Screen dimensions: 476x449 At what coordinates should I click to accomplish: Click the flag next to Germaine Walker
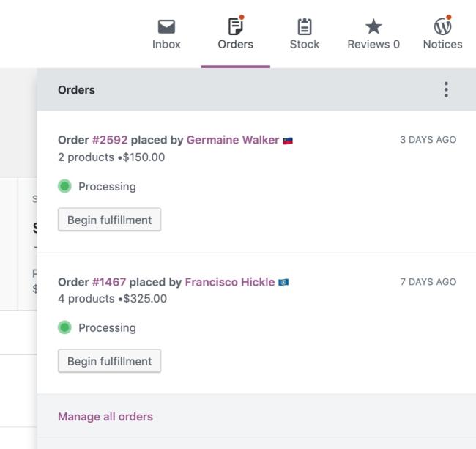click(289, 141)
